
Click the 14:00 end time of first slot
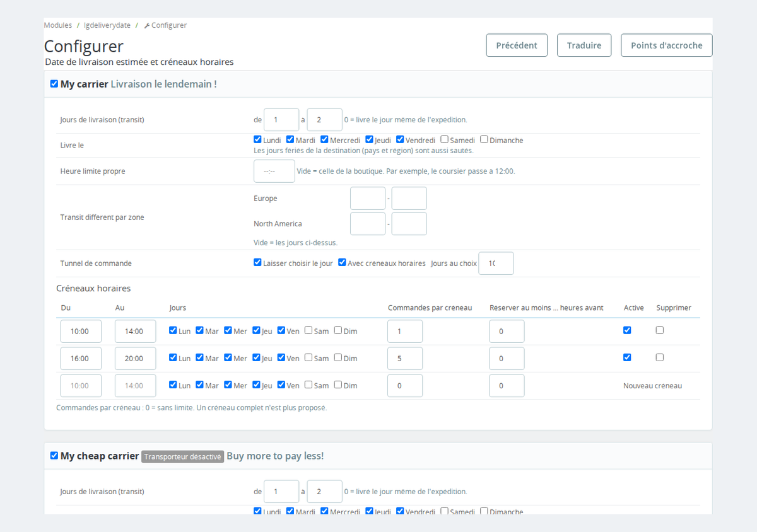click(x=135, y=332)
